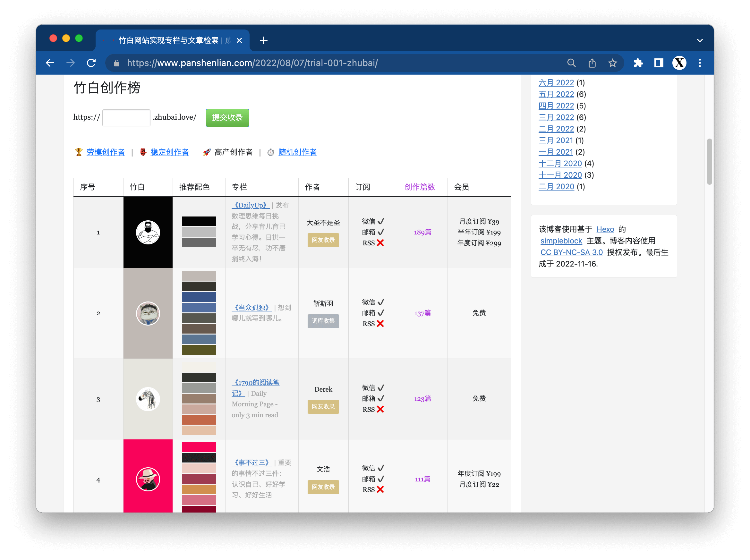Click 网友收录 tag under 文浩

tap(323, 487)
